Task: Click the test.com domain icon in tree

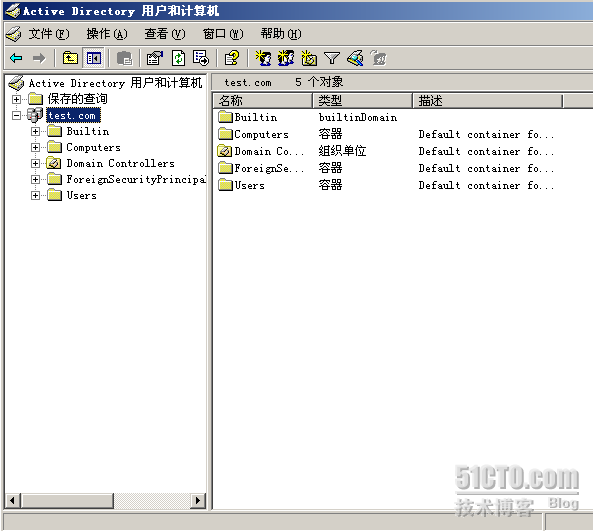Action: [35, 115]
